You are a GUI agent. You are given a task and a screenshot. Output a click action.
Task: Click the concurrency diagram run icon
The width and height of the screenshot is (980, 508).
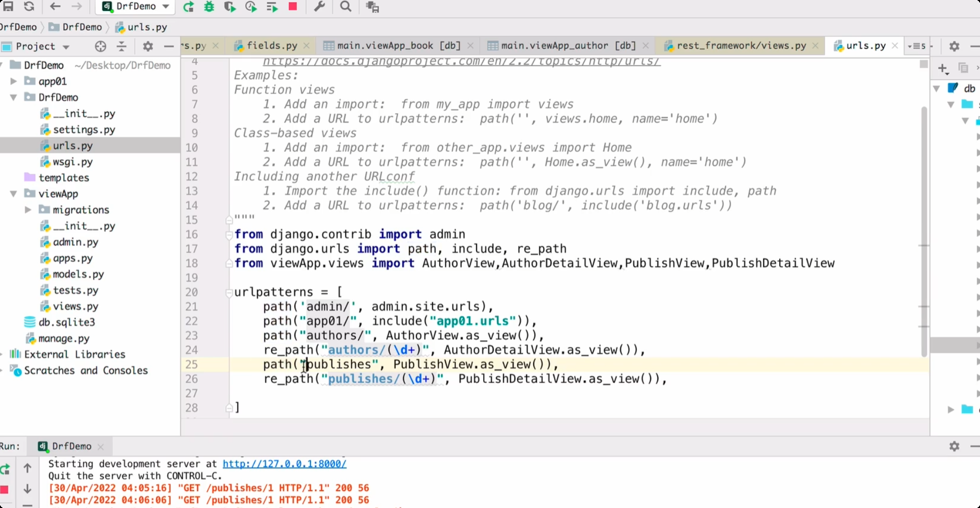click(x=272, y=7)
